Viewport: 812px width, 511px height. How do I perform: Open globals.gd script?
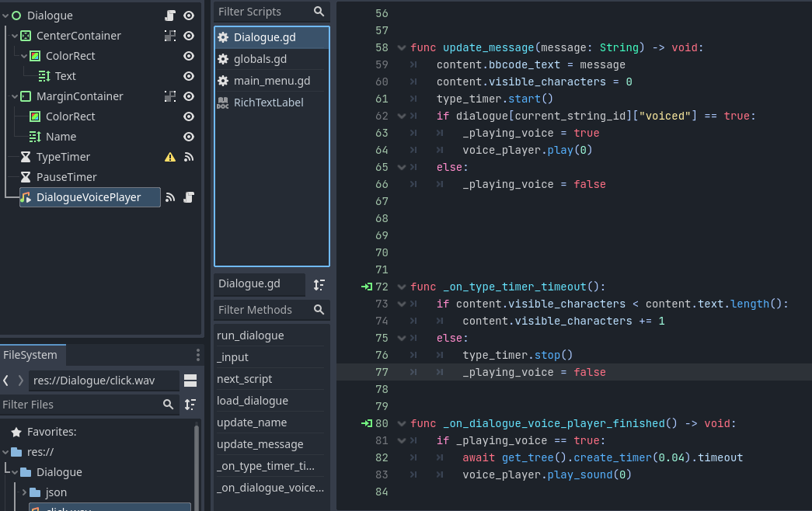pyautogui.click(x=272, y=59)
